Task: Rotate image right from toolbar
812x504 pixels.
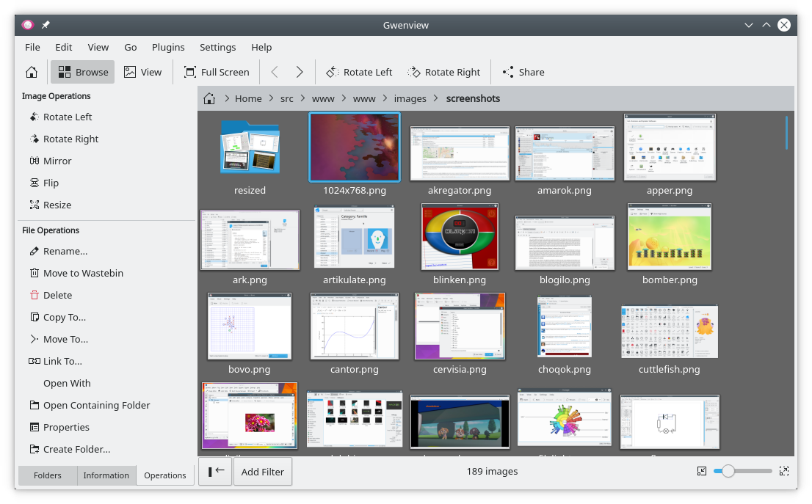Action: pos(444,72)
